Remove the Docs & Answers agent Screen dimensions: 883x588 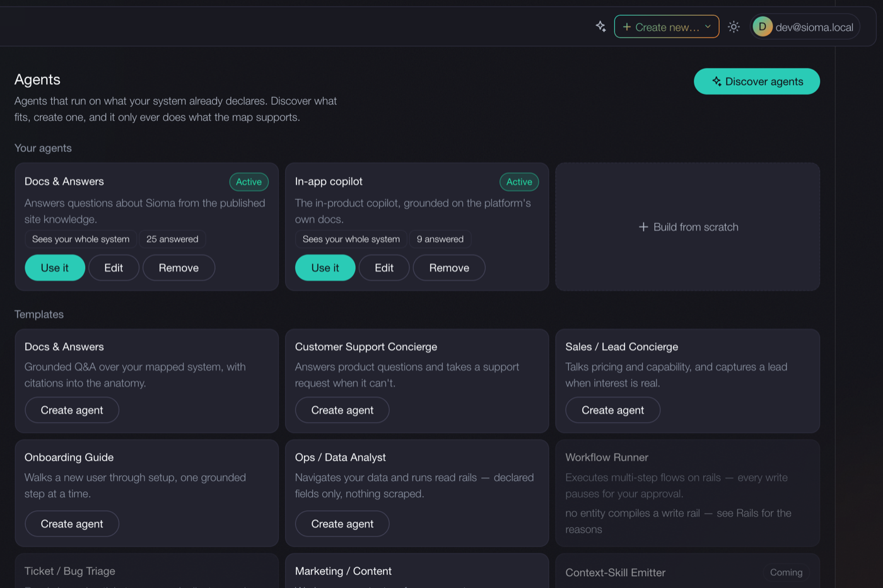pyautogui.click(x=178, y=268)
